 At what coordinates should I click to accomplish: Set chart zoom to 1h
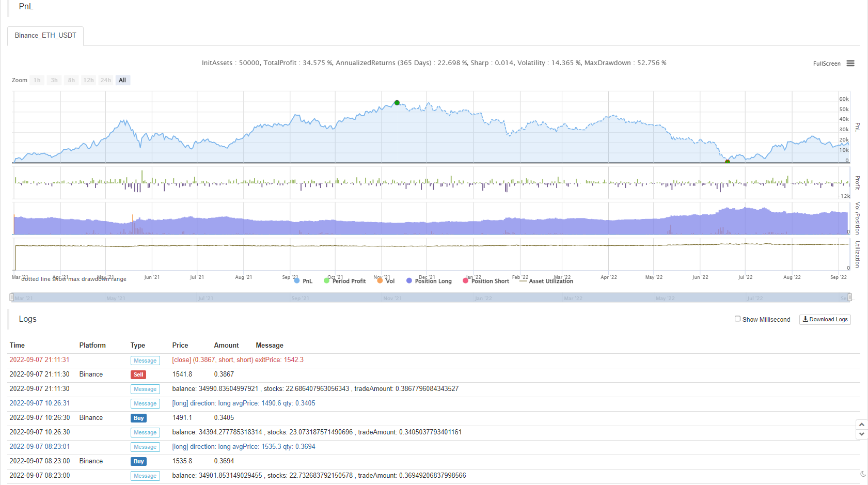coord(37,80)
